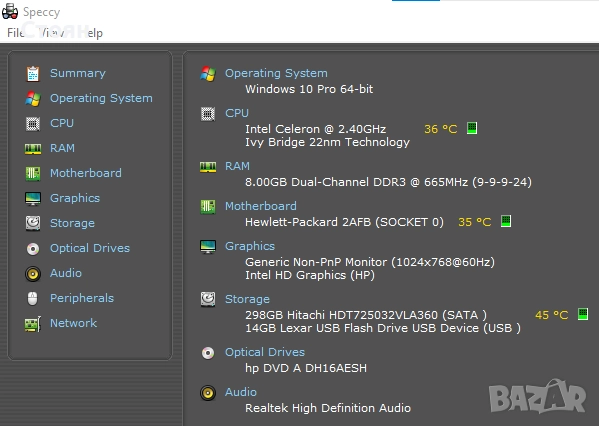Click the Summary clipboard icon in sidebar

[33, 73]
